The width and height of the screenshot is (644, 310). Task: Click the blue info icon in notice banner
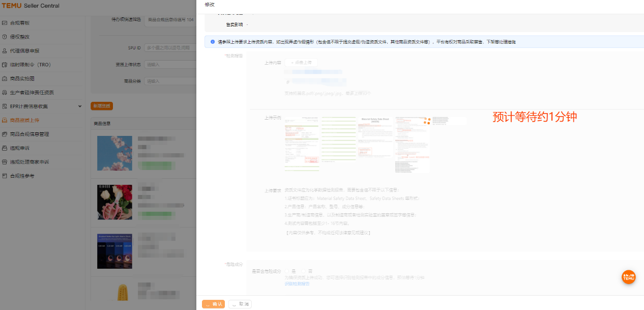pyautogui.click(x=212, y=42)
